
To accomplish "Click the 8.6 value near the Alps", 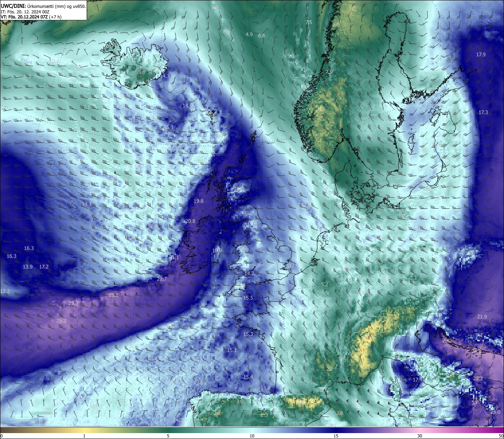I will (x=342, y=360).
